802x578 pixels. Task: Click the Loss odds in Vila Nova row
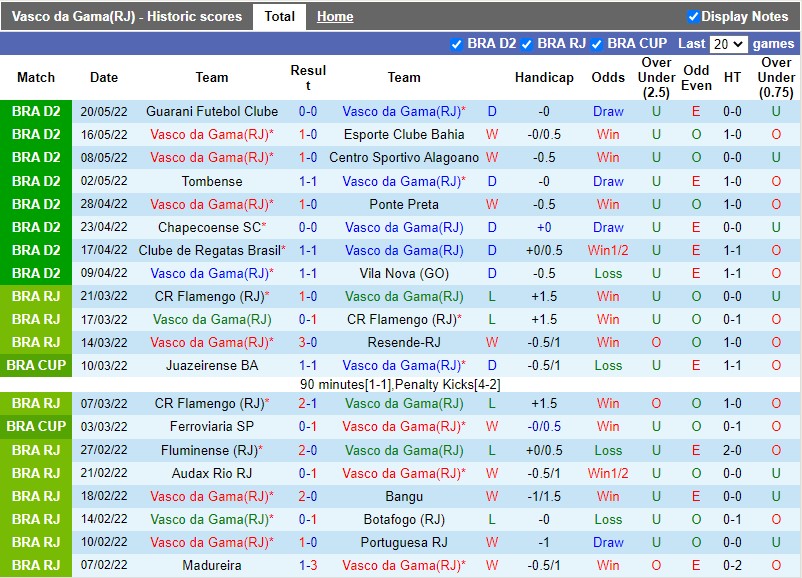pyautogui.click(x=608, y=273)
